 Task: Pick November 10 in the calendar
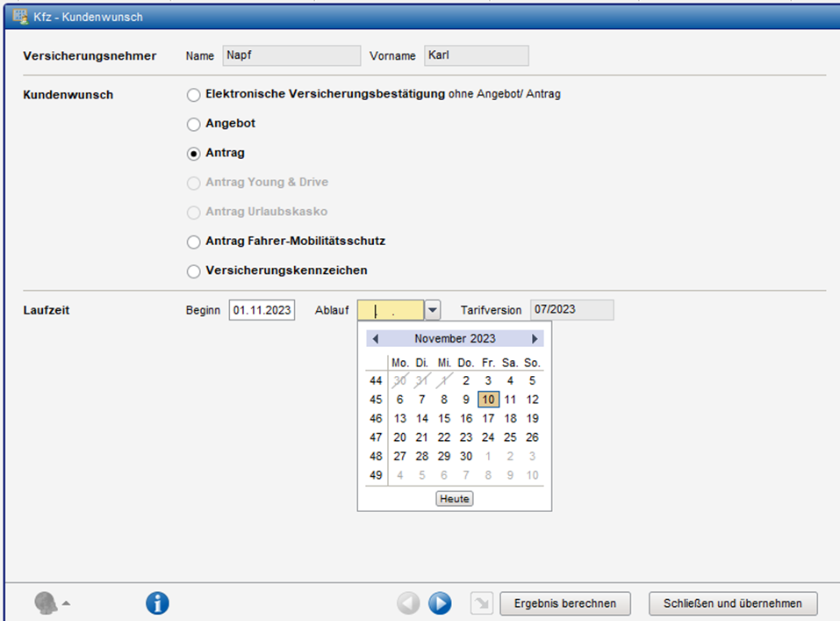[488, 400]
